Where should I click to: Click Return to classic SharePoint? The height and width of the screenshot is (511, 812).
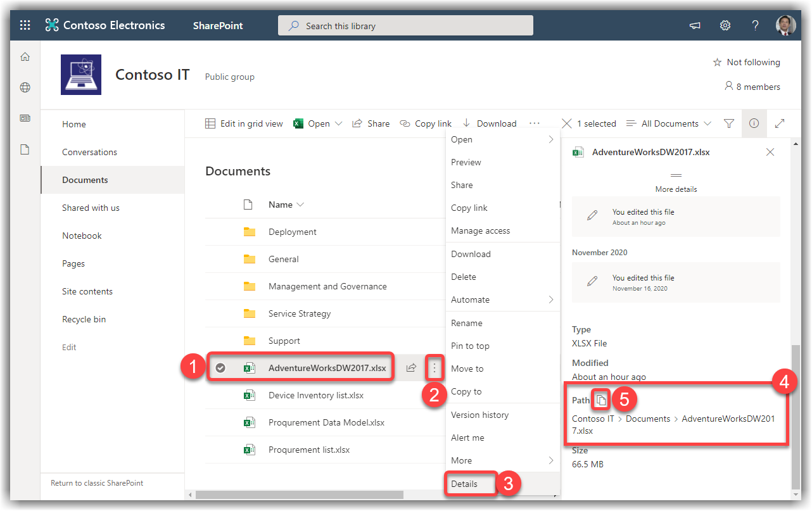97,483
